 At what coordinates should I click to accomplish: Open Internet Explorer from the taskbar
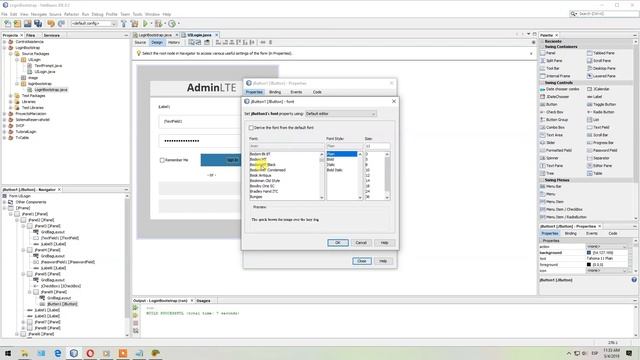[58, 353]
